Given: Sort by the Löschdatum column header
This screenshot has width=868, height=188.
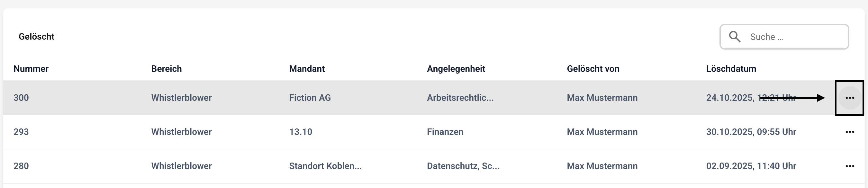Looking at the screenshot, I should pos(731,69).
